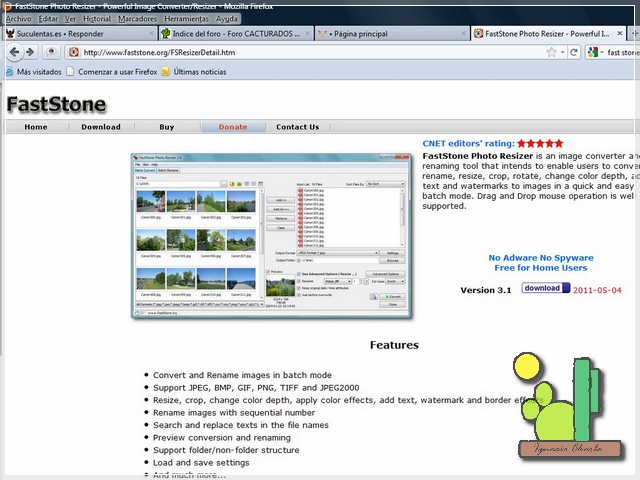Click the FastStone logo heading
This screenshot has height=480, width=640.
point(56,104)
